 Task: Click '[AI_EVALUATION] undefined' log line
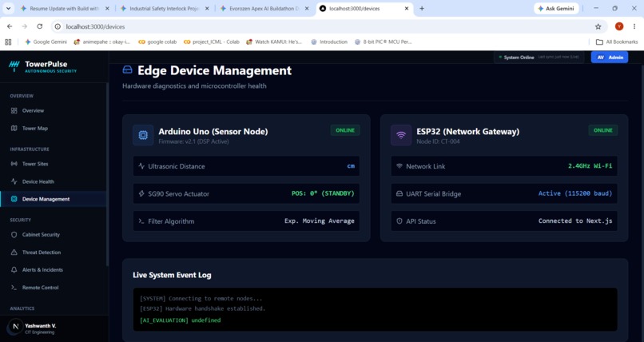pyautogui.click(x=180, y=320)
